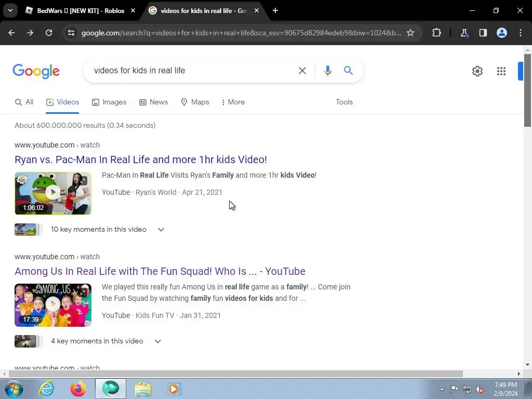Open the More search filters menu
This screenshot has width=532, height=399.
[233, 102]
